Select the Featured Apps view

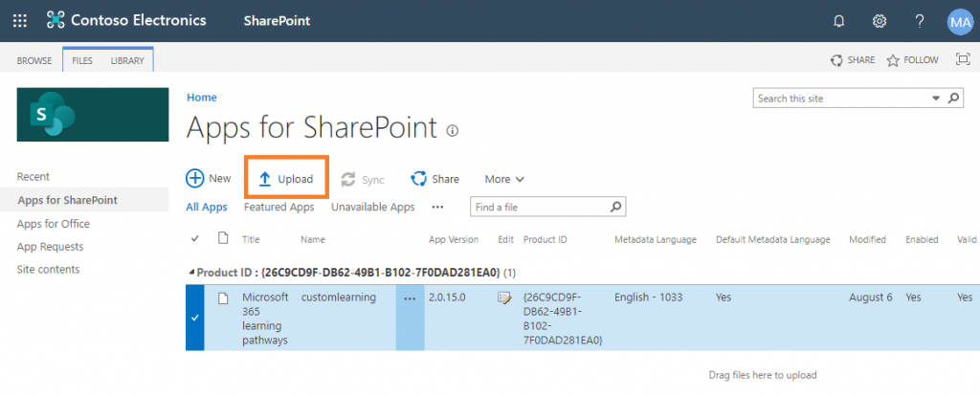pos(278,207)
